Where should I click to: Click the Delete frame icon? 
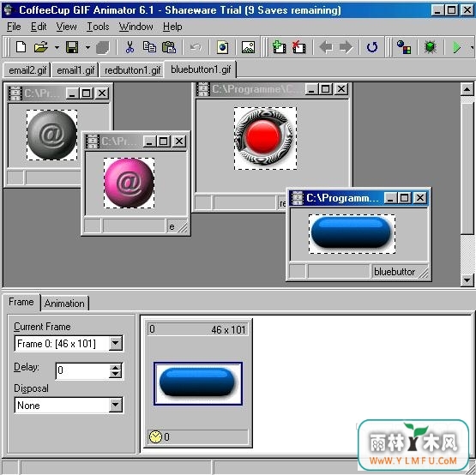(x=298, y=47)
